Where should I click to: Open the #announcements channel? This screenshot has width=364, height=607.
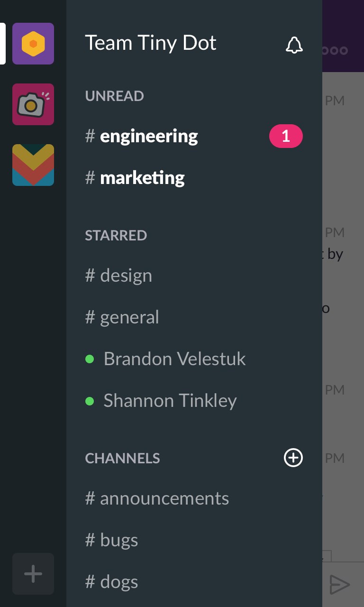[x=164, y=498]
